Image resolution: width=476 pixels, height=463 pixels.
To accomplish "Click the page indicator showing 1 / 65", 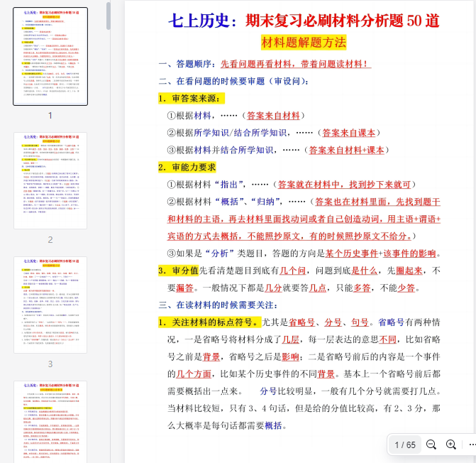I will (x=405, y=445).
